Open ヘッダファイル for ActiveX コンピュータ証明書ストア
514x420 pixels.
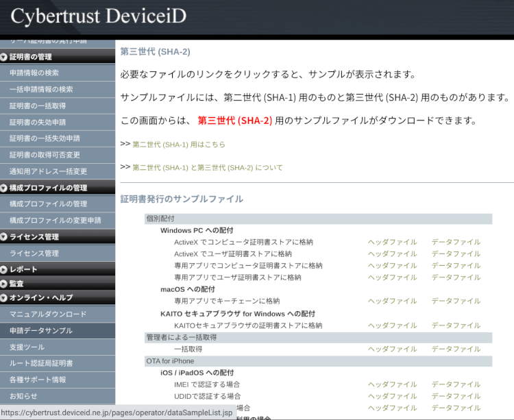click(x=393, y=242)
